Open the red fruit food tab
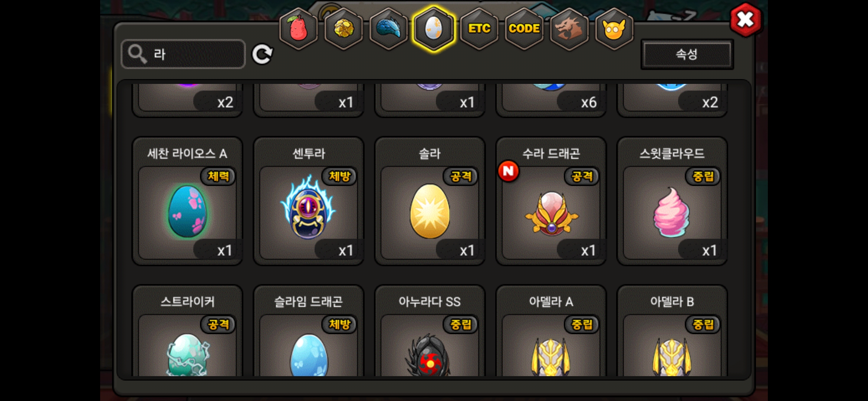This screenshot has width=868, height=401. click(x=299, y=29)
